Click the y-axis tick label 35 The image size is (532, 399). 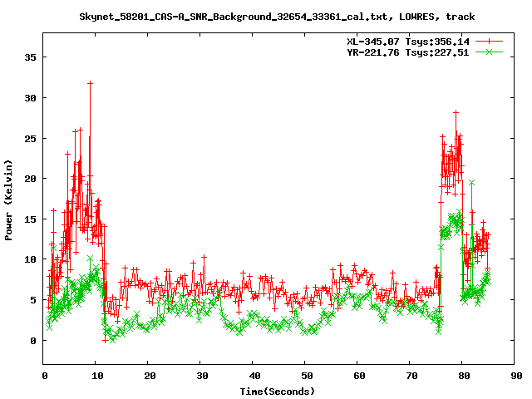point(32,57)
